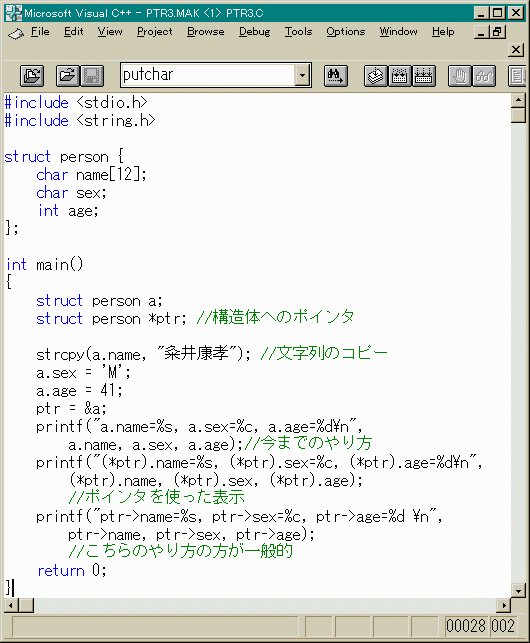Screen dimensions: 530x643
Task: Click the Rebuild All toolbar icon
Action: click(x=424, y=76)
